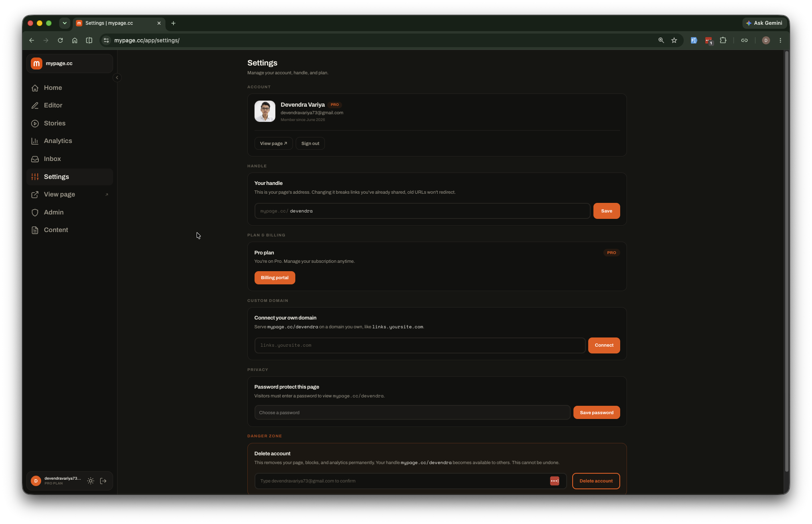The width and height of the screenshot is (812, 524).
Task: Select Settings in the sidebar
Action: tap(70, 177)
